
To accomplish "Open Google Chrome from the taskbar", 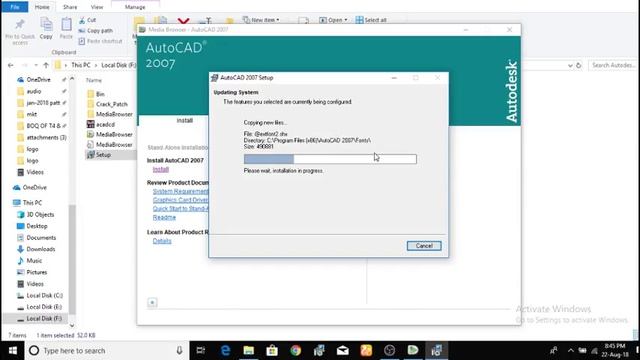I will tap(296, 351).
